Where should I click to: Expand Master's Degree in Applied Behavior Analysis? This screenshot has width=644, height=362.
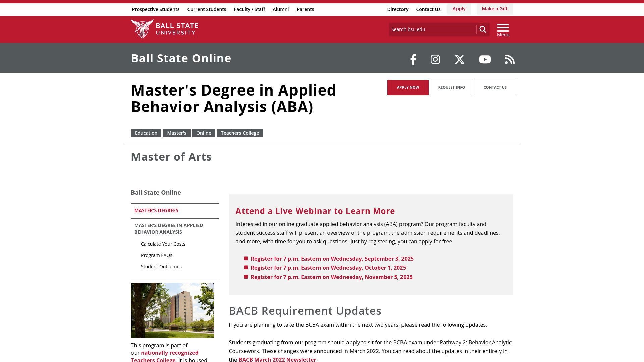(168, 229)
